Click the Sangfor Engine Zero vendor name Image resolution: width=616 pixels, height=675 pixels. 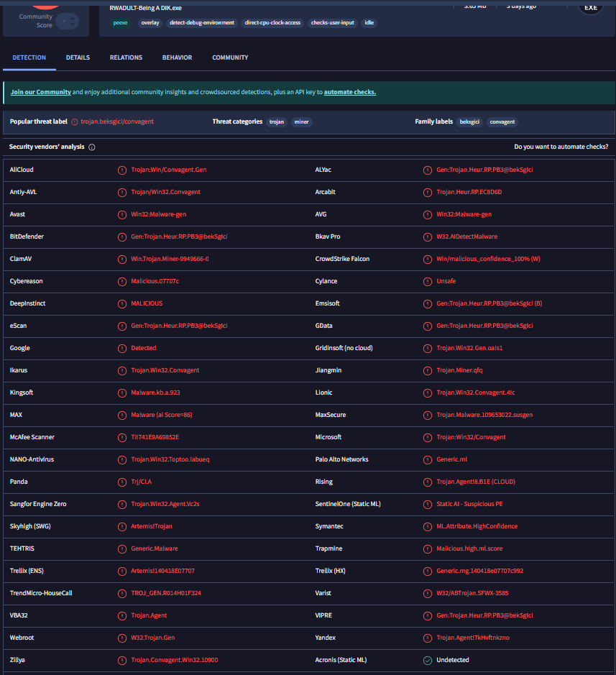click(x=38, y=504)
